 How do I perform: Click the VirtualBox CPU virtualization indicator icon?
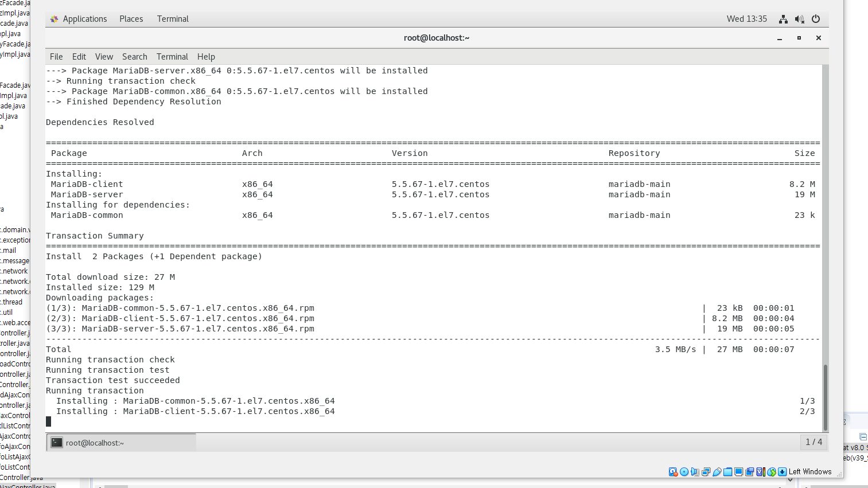(761, 472)
